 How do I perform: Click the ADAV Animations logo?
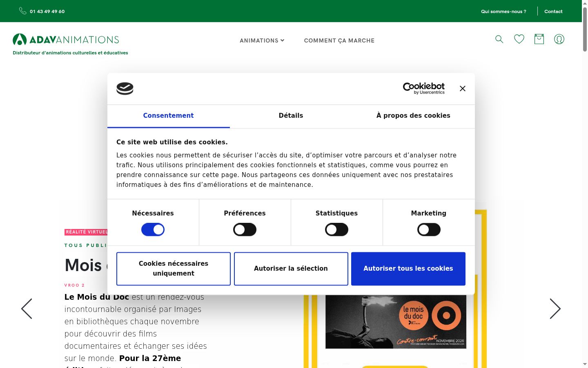click(66, 40)
